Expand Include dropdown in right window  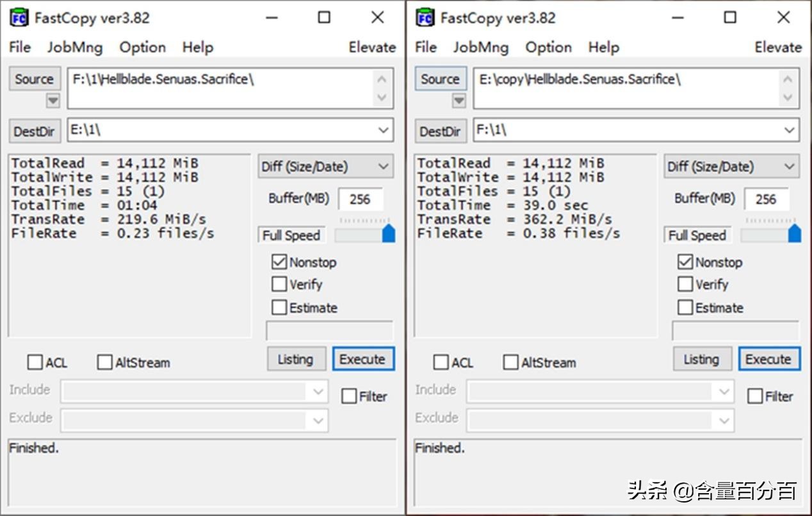pos(724,391)
